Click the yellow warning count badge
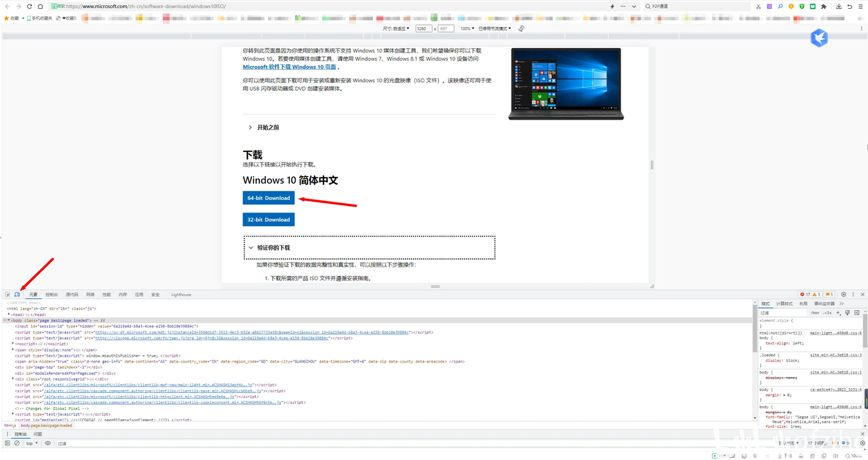 pyautogui.click(x=816, y=295)
